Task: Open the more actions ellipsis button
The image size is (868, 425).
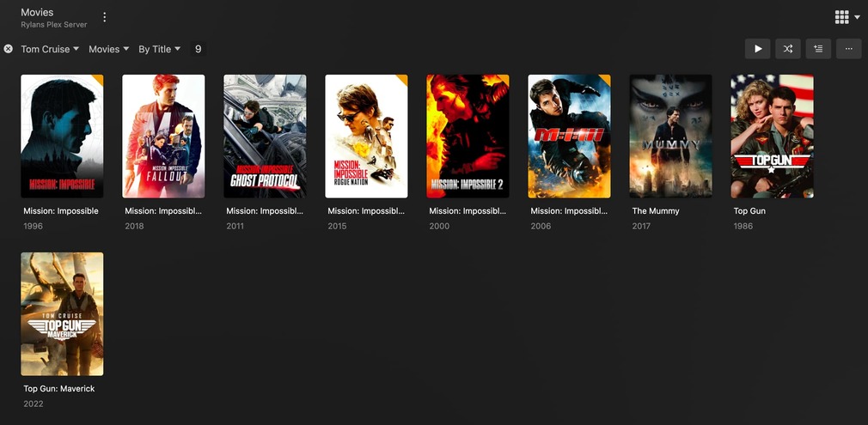Action: [x=848, y=49]
